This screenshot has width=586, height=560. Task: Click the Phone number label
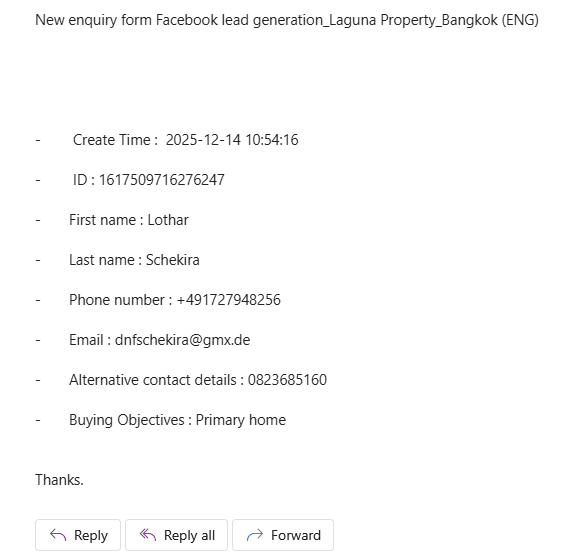coord(117,300)
